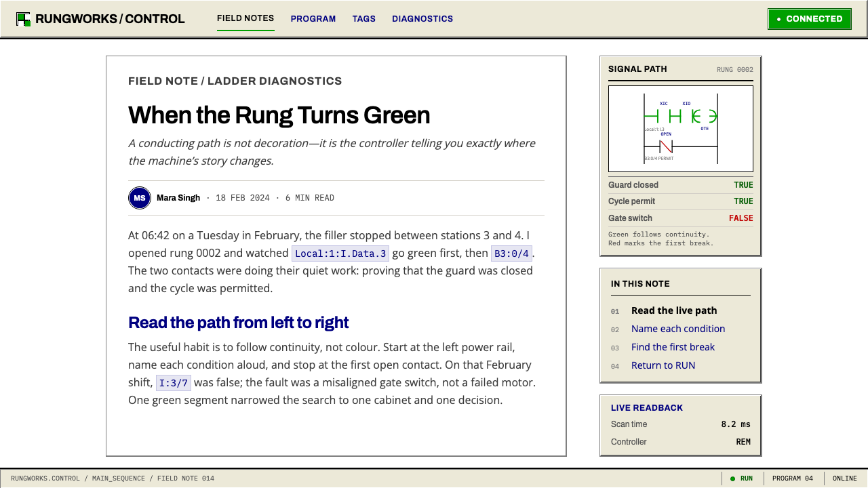Screen dimensions: 868x488
Task: Click the Rungworks logo icon
Action: (23, 19)
